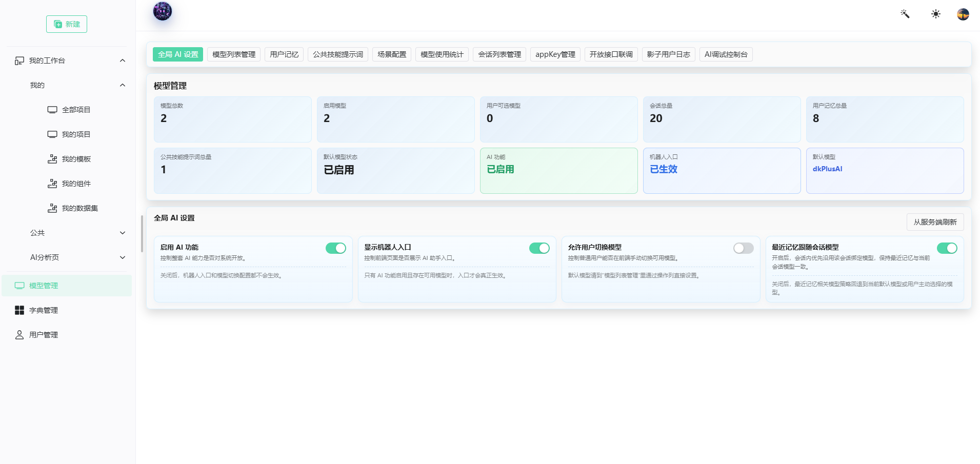Select the 全局 AI 设置 tab

tap(178, 54)
